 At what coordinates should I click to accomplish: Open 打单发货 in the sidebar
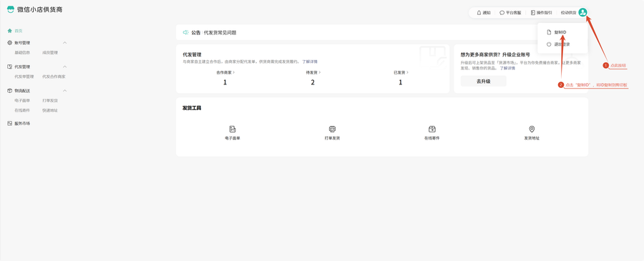point(50,101)
